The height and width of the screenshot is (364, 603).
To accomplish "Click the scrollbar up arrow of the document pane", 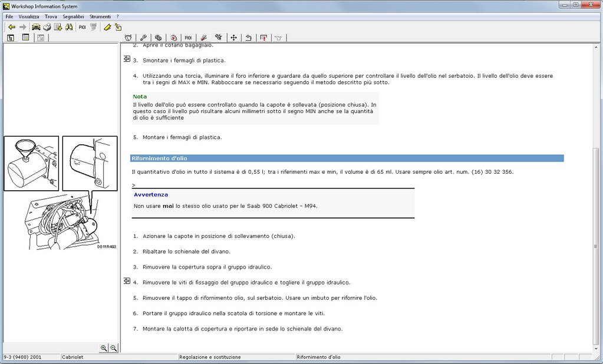I will (596, 47).
